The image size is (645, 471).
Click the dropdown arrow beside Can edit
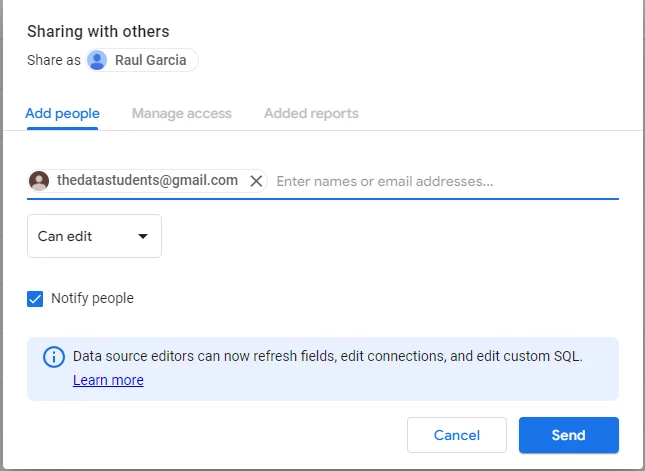pos(143,236)
